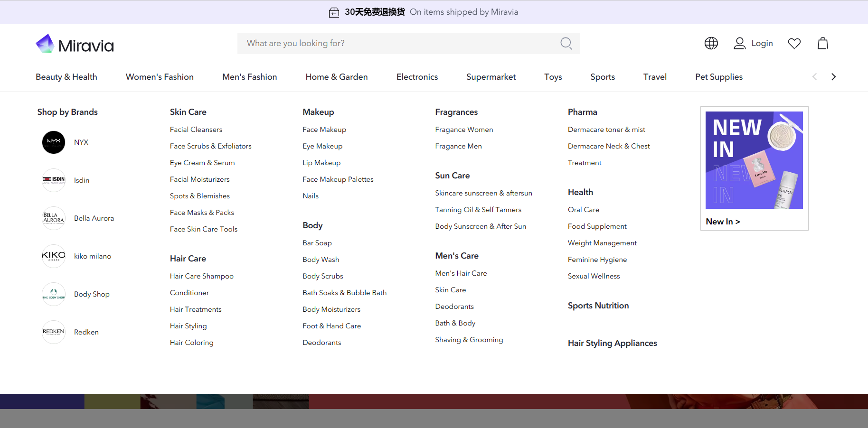This screenshot has height=428, width=868.
Task: Select Hair Coloring
Action: pyautogui.click(x=192, y=343)
